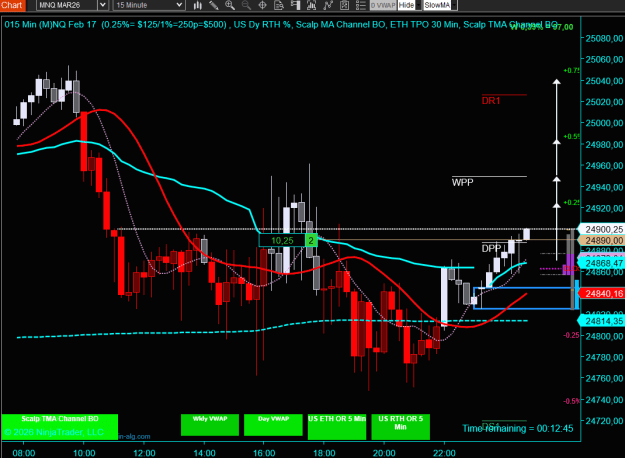Click the chart indicator title text header
This screenshot has width=625, height=458.
pyautogui.click(x=281, y=25)
